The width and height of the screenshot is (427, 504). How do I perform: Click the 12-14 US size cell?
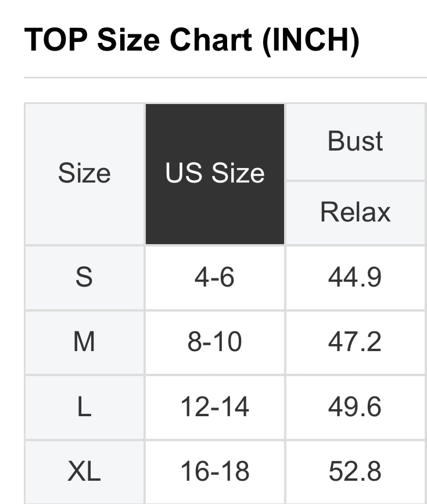coord(215,408)
